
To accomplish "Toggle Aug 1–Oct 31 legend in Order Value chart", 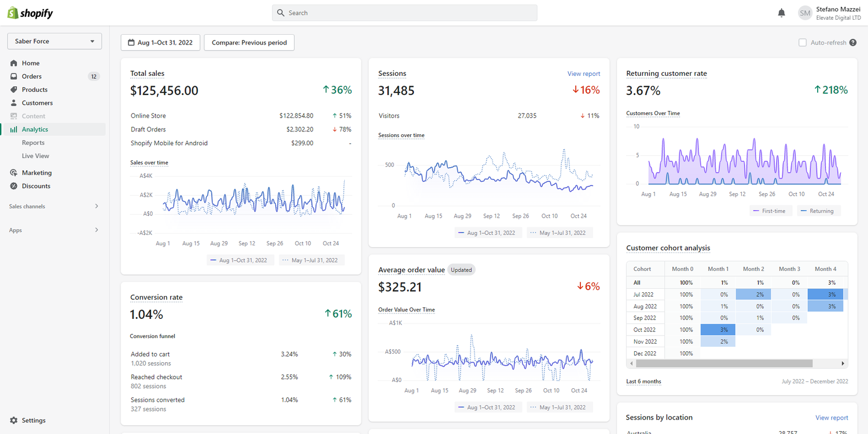I will (x=488, y=407).
